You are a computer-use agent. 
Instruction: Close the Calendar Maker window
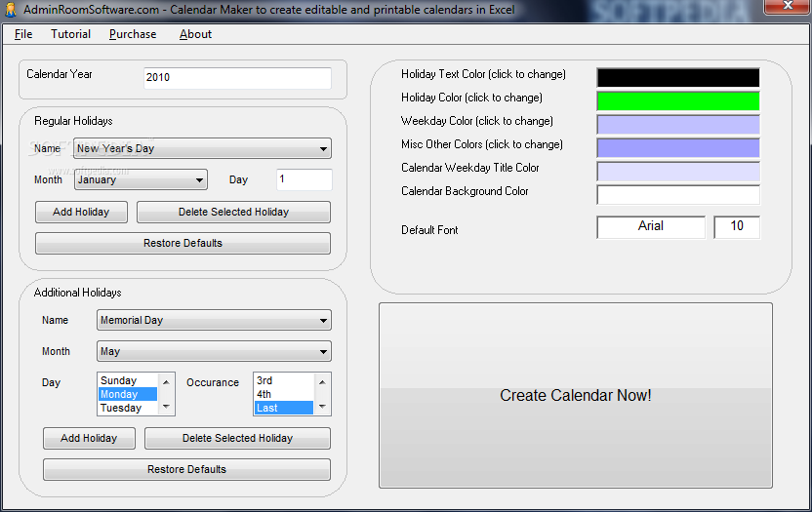click(788, 6)
